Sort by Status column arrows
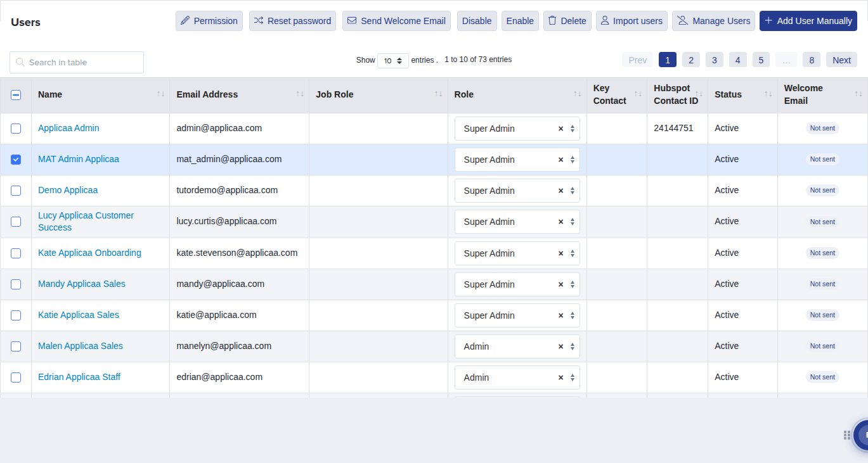 click(x=768, y=94)
